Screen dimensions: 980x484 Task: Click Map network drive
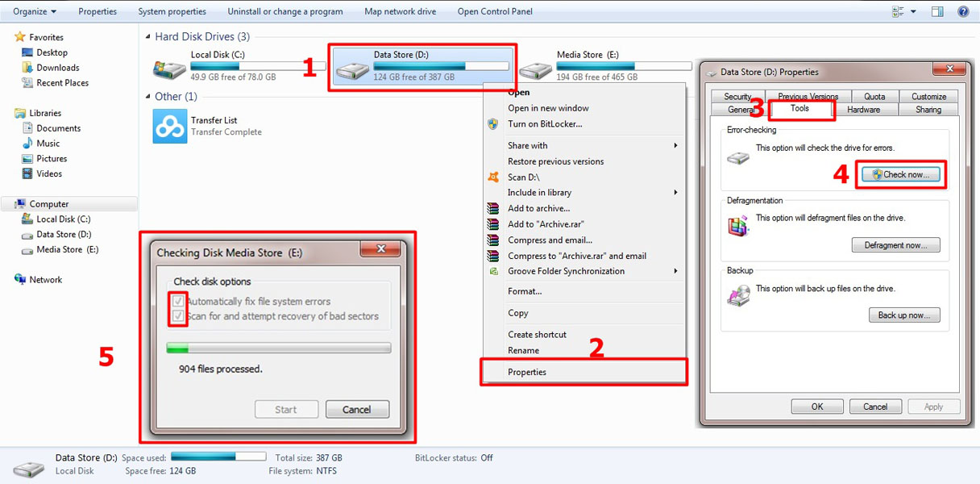(x=400, y=11)
